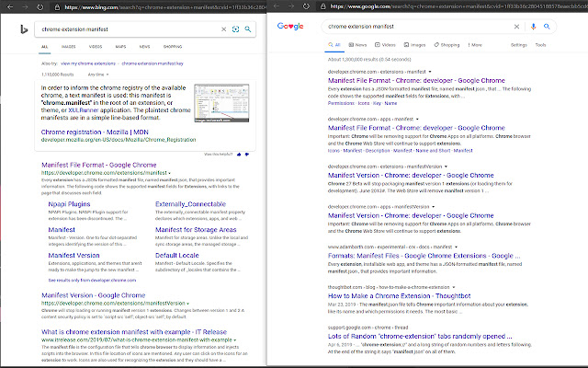Expand arrow beside Google extensions › manifest breadcrumb

click(430, 72)
